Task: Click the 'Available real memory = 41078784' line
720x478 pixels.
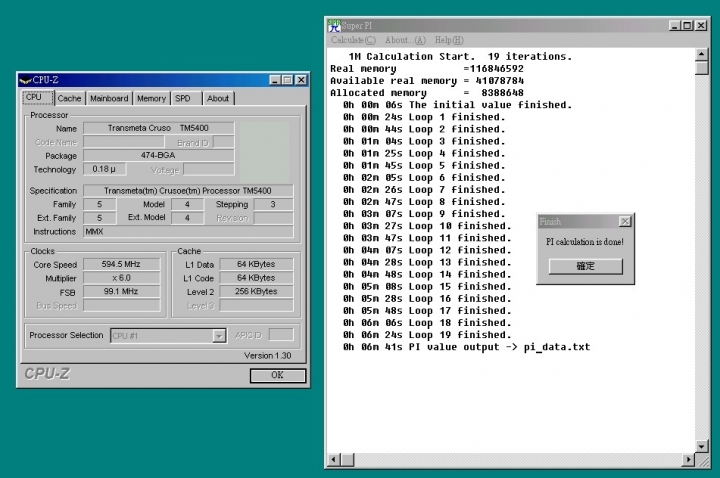Action: coord(427,81)
